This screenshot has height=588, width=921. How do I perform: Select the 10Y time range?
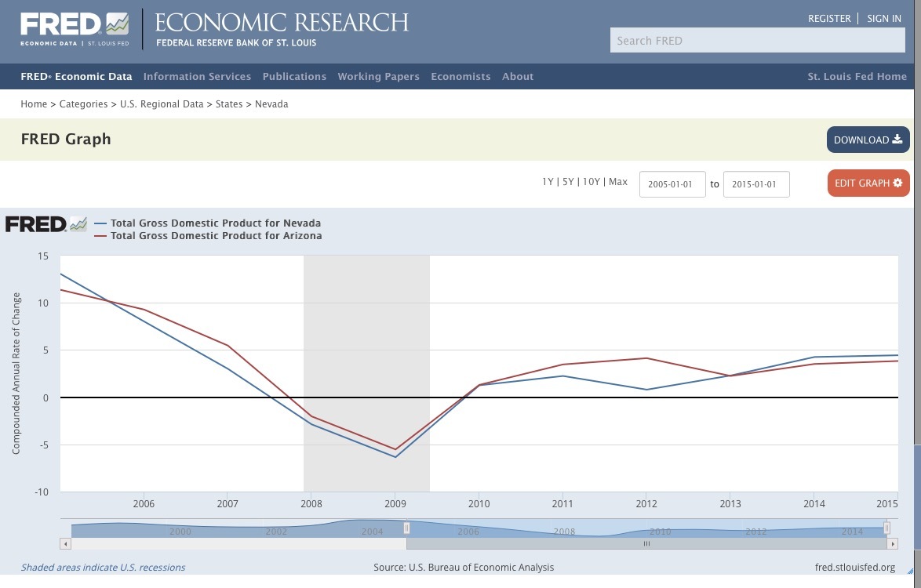591,182
